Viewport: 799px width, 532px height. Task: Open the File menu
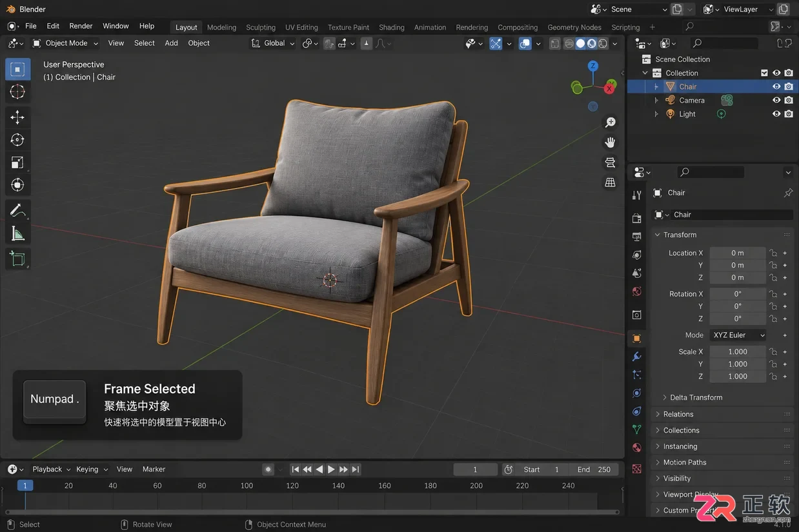point(30,26)
